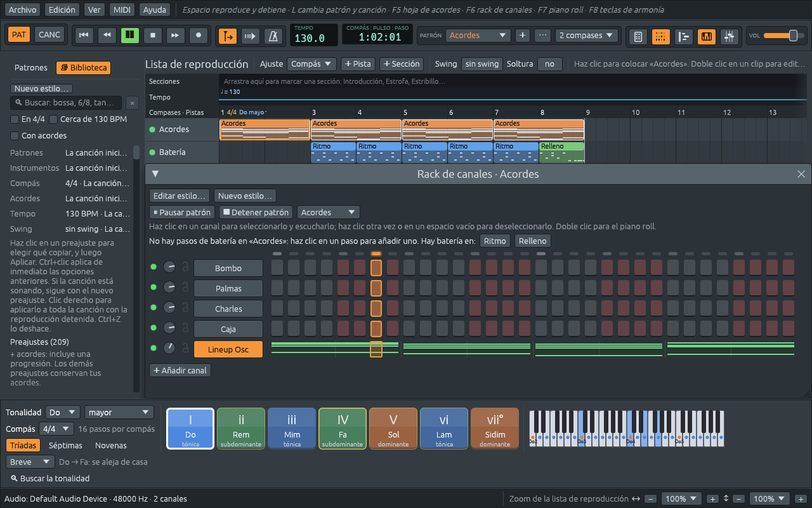812x508 pixels.
Task: Open the chord sheet icon in the toolbar
Action: (x=638, y=37)
